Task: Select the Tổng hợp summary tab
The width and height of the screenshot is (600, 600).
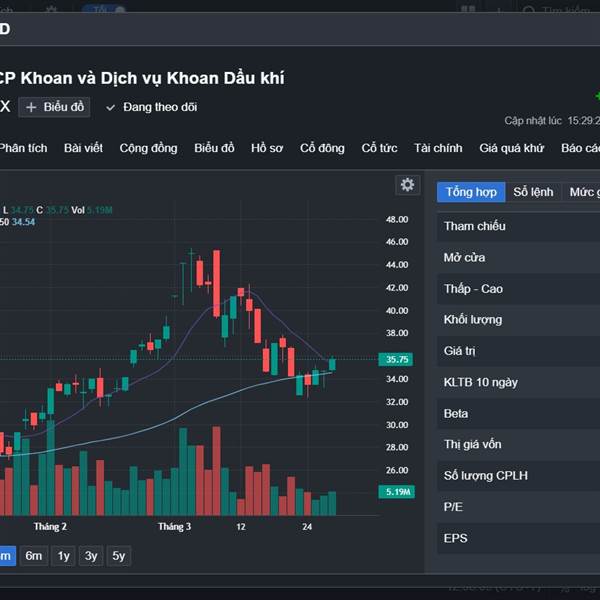Action: click(x=471, y=192)
